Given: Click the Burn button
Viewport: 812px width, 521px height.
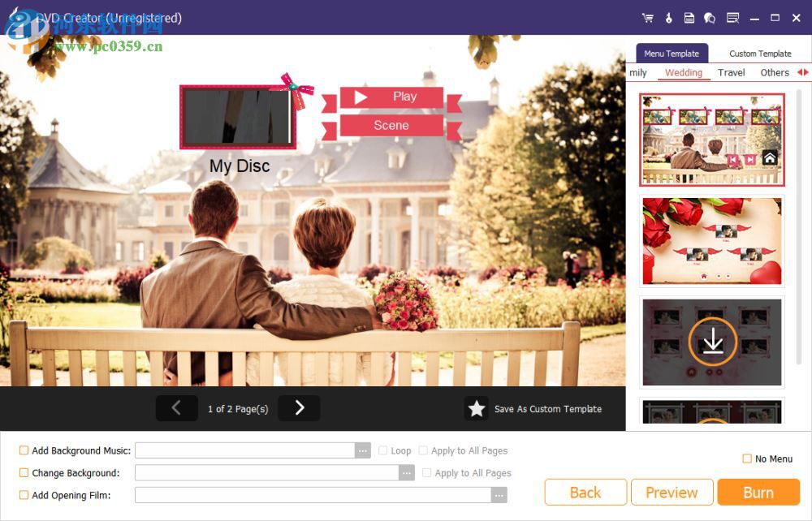Looking at the screenshot, I should pyautogui.click(x=758, y=492).
